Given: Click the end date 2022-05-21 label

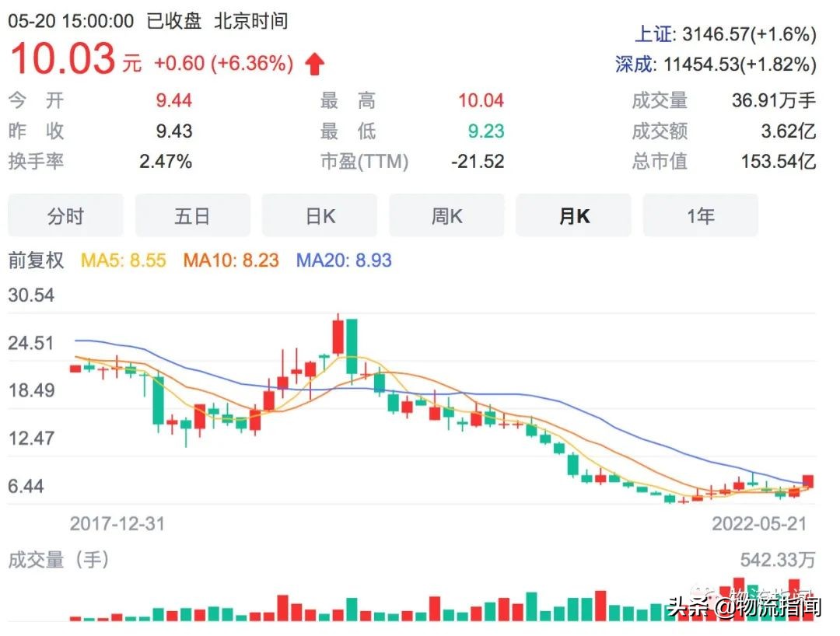Looking at the screenshot, I should pos(761,524).
